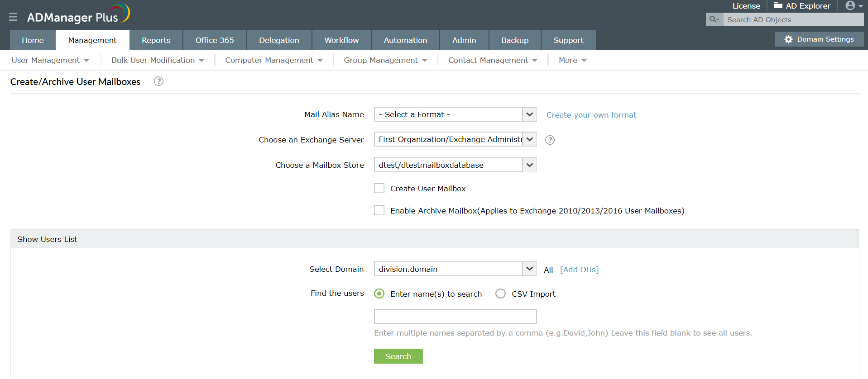This screenshot has height=379, width=868.
Task: Select the CSV Import radio button
Action: click(500, 294)
